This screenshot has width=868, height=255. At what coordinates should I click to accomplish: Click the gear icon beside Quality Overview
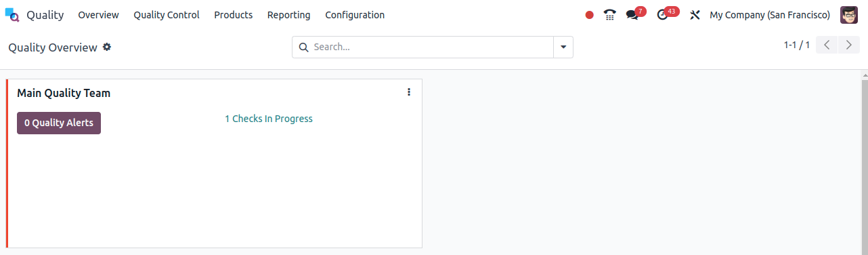pyautogui.click(x=107, y=47)
